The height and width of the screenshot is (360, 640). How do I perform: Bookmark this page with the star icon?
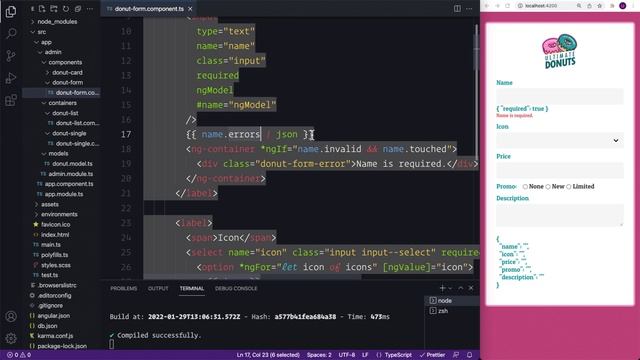[x=600, y=6]
